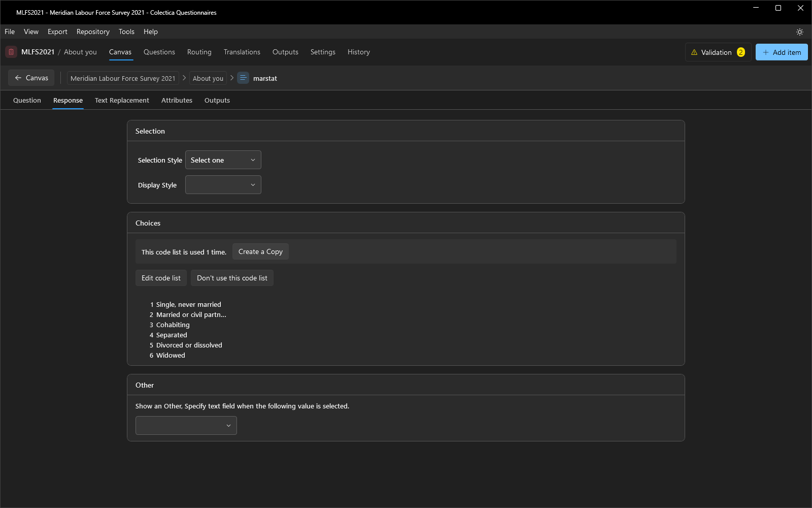
Task: Select the 'Single, never married' choice
Action: point(186,304)
